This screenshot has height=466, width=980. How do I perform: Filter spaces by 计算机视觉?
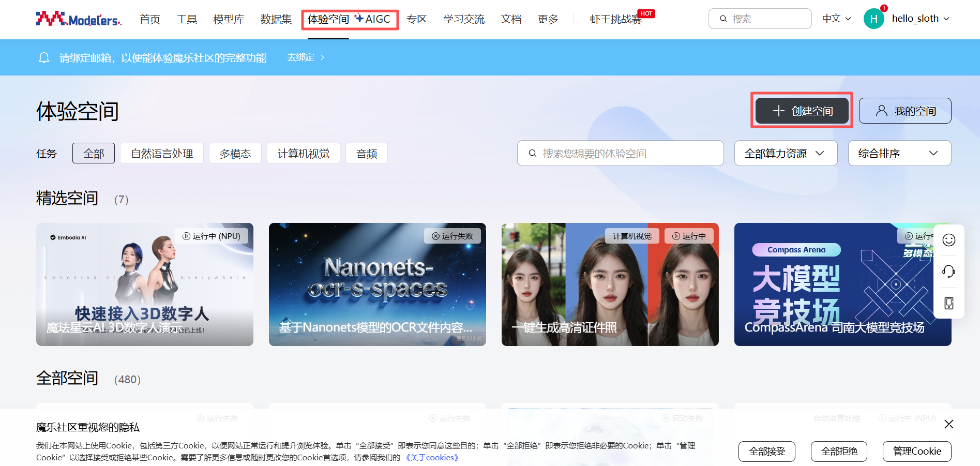pyautogui.click(x=303, y=154)
